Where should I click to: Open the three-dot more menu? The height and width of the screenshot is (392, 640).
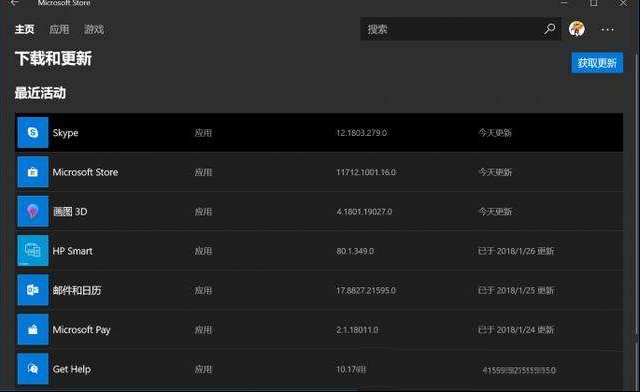607,29
